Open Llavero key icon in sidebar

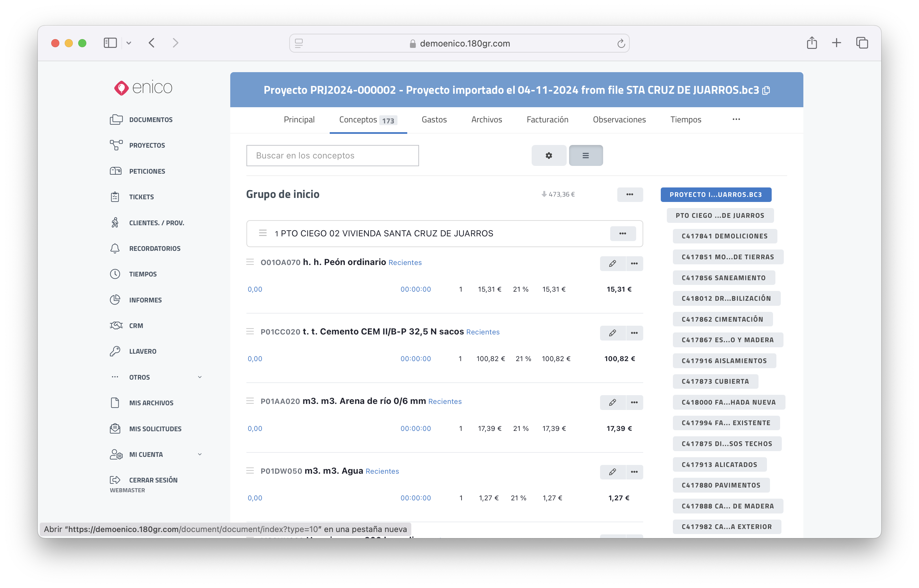click(115, 351)
